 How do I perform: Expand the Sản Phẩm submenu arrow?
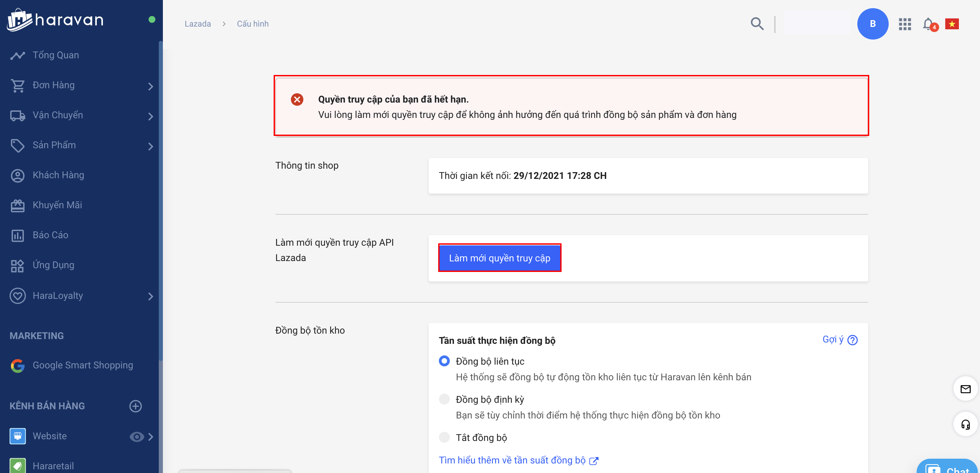151,146
